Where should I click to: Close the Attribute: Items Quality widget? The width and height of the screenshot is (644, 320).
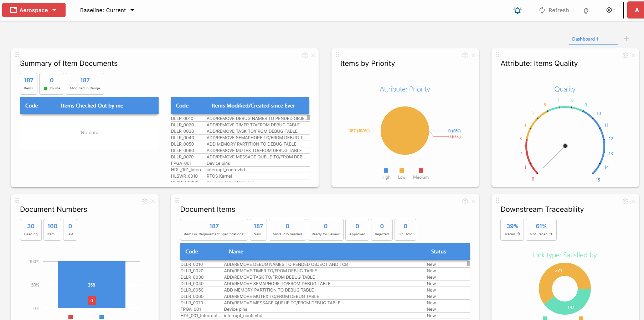tap(633, 56)
